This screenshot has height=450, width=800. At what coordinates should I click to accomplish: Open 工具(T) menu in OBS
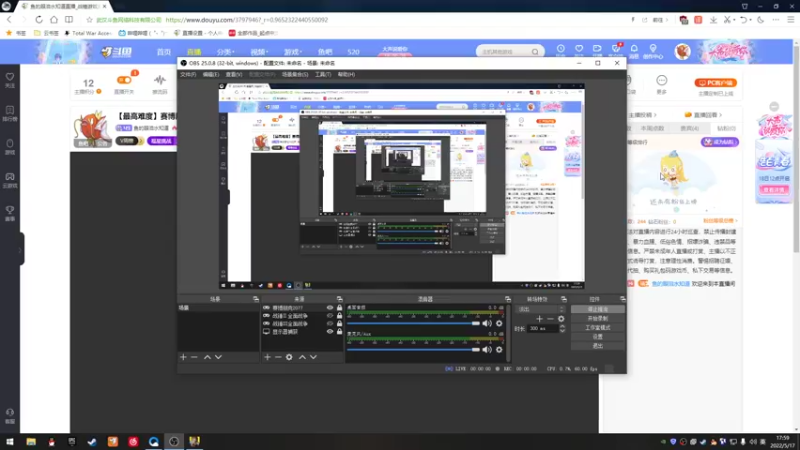pos(323,74)
